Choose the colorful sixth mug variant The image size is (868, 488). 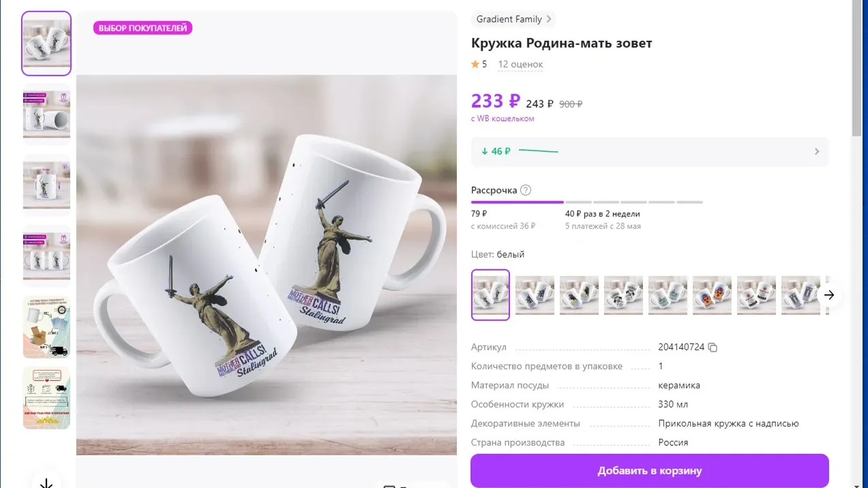click(712, 295)
